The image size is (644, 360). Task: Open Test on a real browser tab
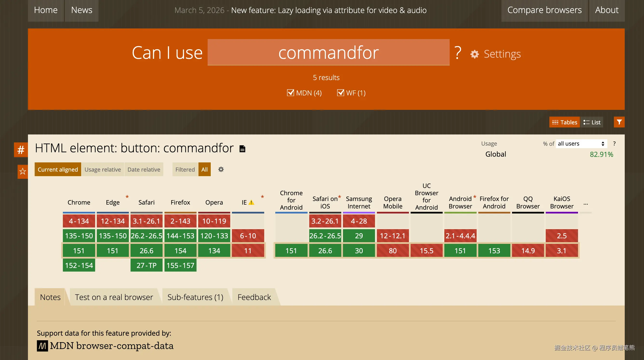click(x=114, y=297)
